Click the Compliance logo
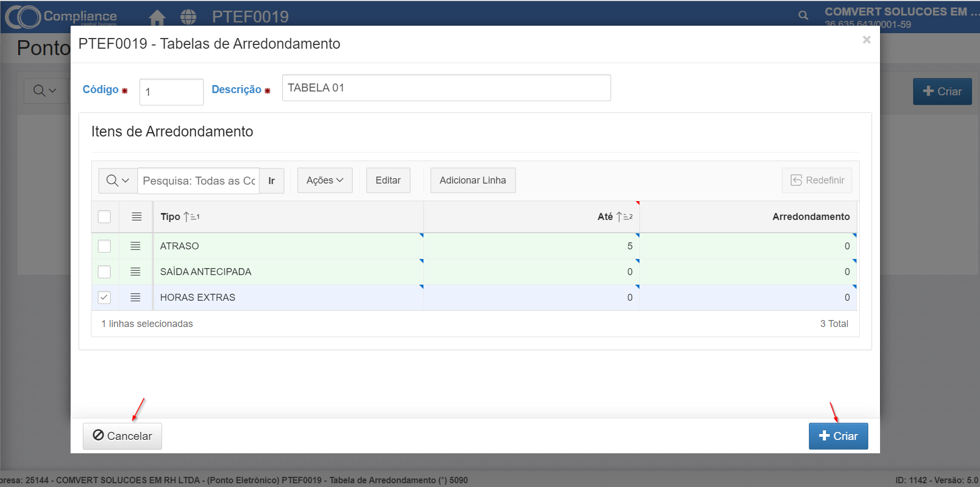This screenshot has width=980, height=487. point(60,17)
